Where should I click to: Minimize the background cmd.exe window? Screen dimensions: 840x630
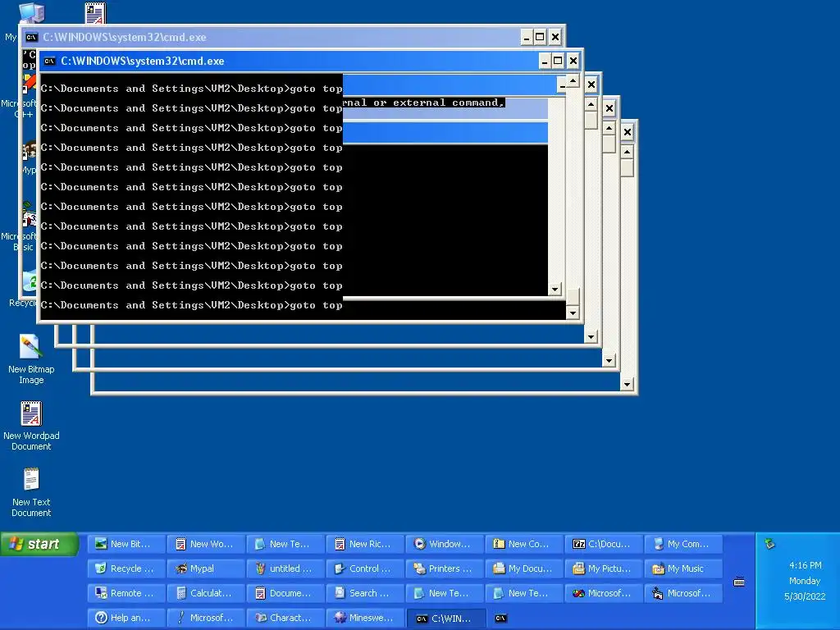coord(527,37)
